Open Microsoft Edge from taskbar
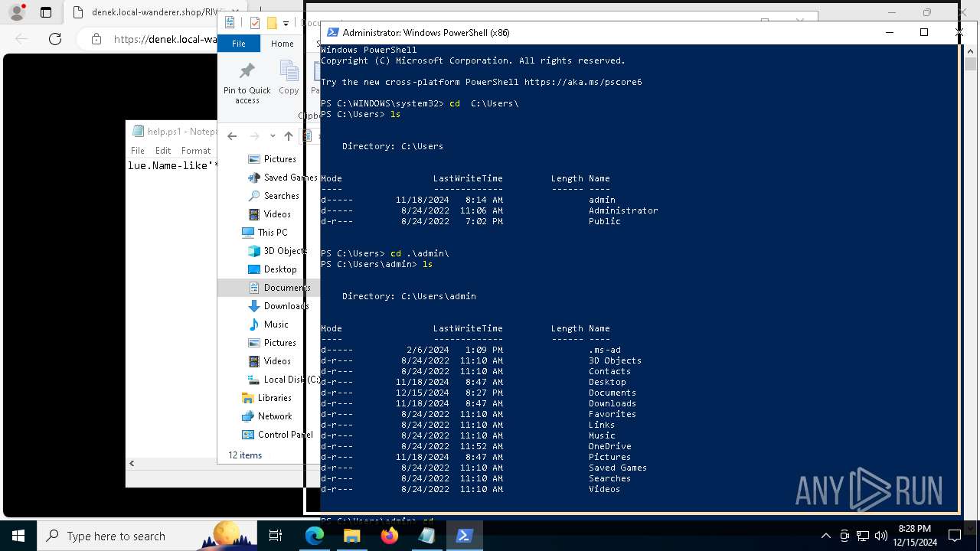 tap(315, 536)
